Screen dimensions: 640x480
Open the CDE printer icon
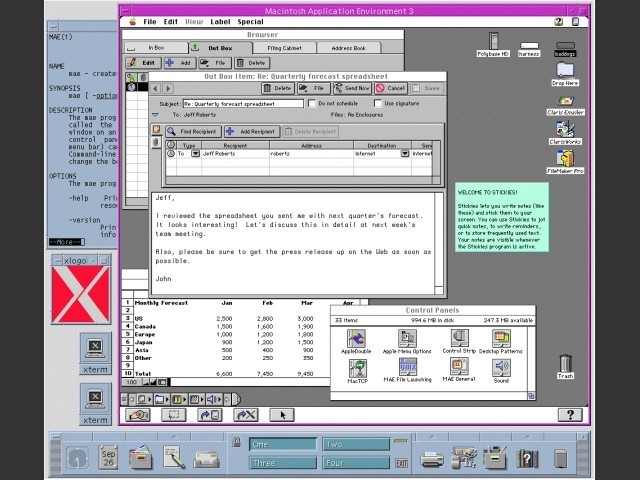pyautogui.click(x=432, y=460)
